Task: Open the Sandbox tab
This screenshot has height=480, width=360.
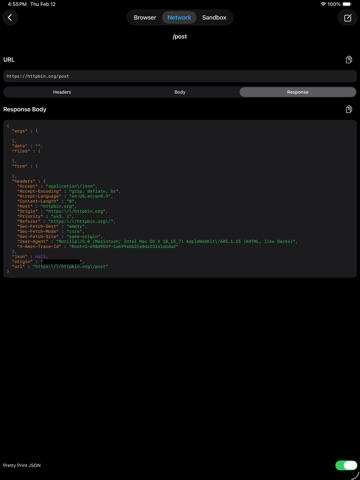Action: pyautogui.click(x=214, y=18)
